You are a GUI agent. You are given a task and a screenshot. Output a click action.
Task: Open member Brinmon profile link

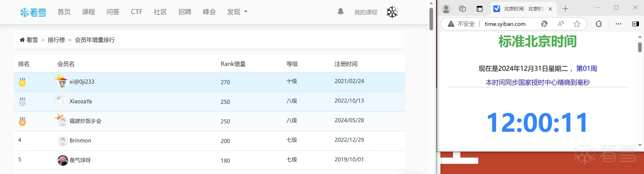[x=80, y=140]
